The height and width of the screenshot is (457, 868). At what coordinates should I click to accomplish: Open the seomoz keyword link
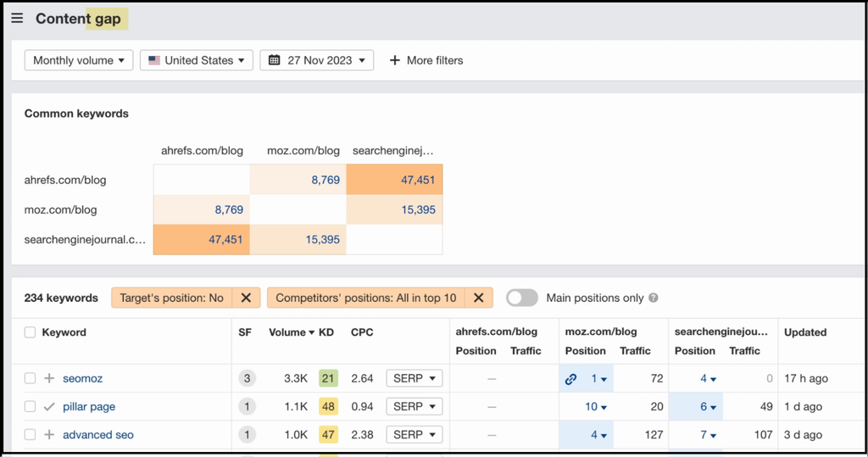[82, 378]
